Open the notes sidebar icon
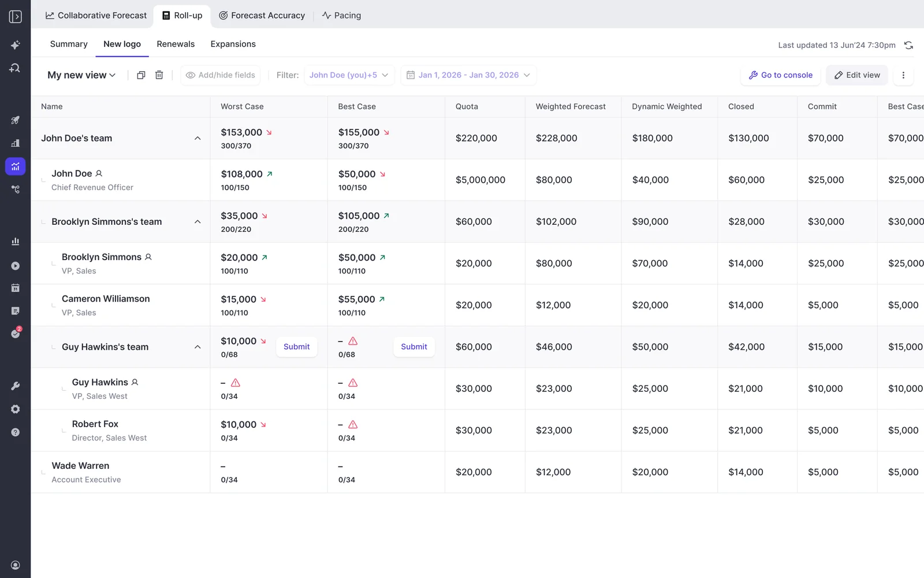This screenshot has width=924, height=578. [x=16, y=311]
